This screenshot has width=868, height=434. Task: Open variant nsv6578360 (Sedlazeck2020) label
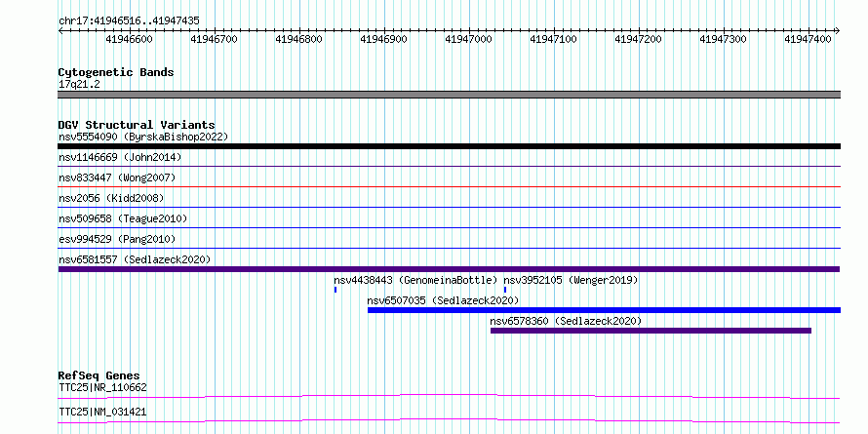(x=566, y=321)
